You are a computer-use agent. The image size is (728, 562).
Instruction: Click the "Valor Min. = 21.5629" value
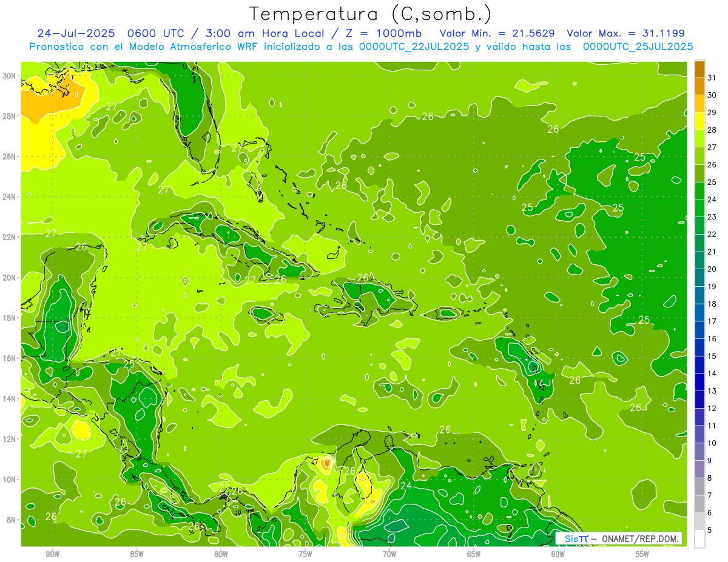pos(497,33)
